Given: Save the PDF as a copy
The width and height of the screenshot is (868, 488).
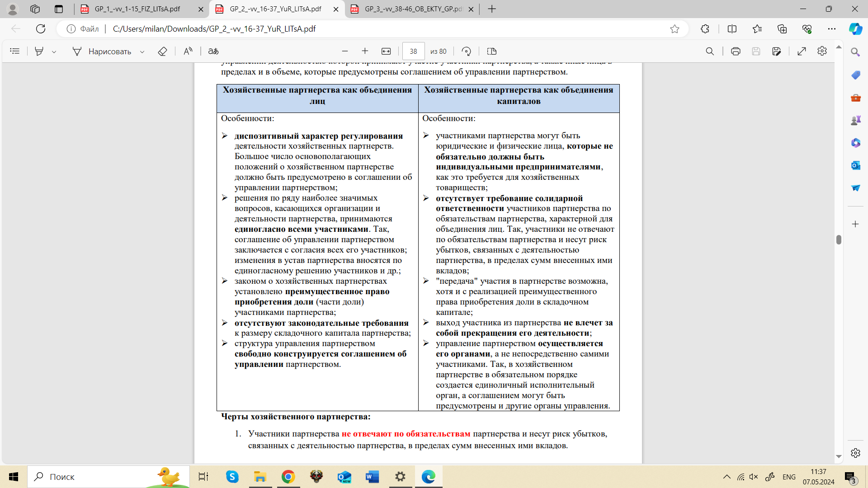Looking at the screenshot, I should pyautogui.click(x=777, y=52).
